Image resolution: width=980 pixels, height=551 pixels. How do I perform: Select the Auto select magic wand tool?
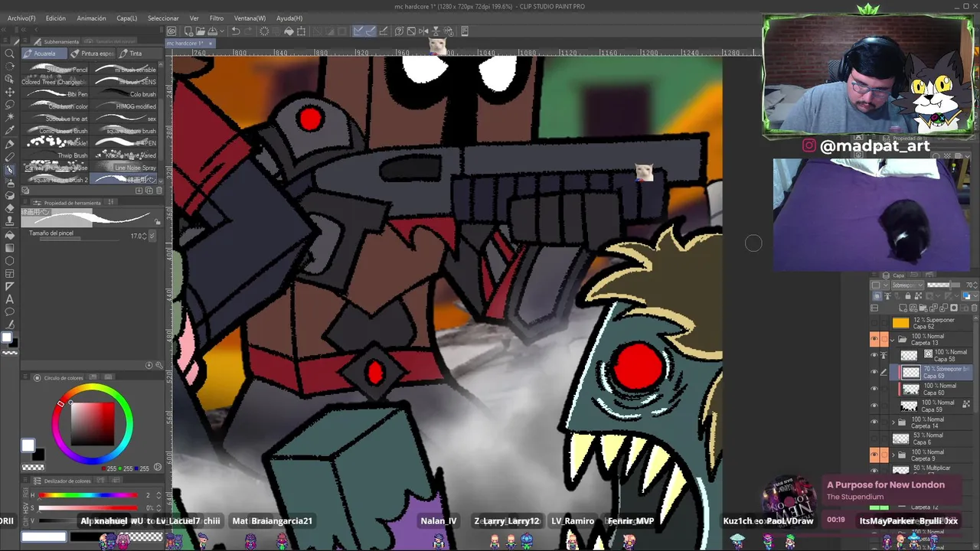coord(10,117)
